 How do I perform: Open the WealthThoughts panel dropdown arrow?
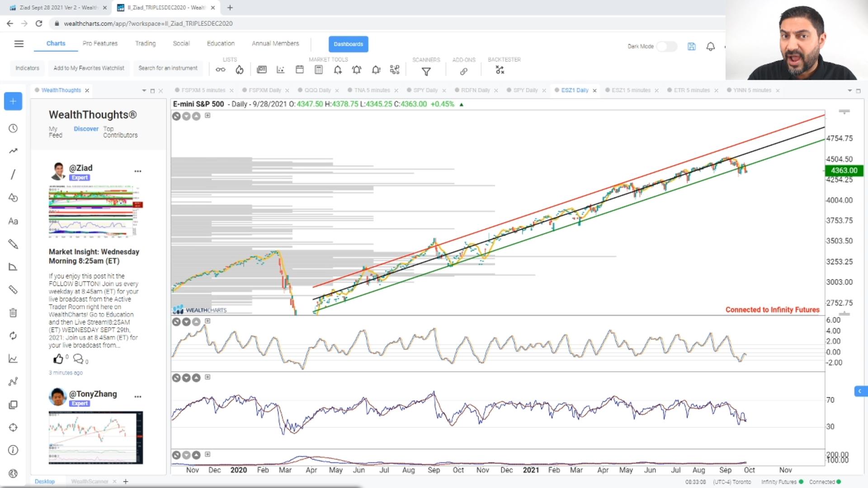144,90
